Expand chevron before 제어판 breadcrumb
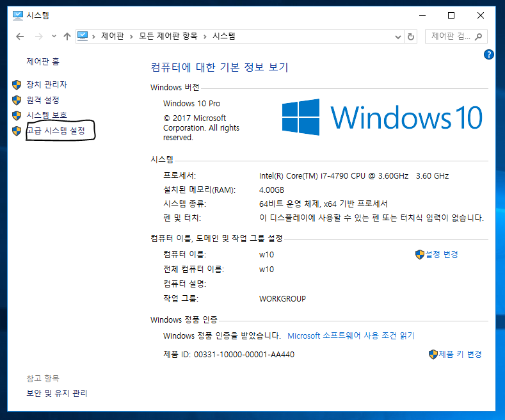 coord(93,36)
